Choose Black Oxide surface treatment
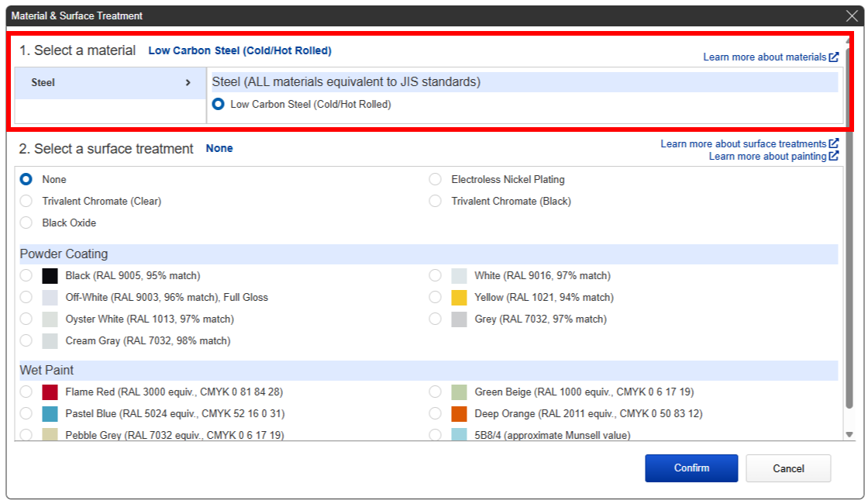 [x=26, y=223]
